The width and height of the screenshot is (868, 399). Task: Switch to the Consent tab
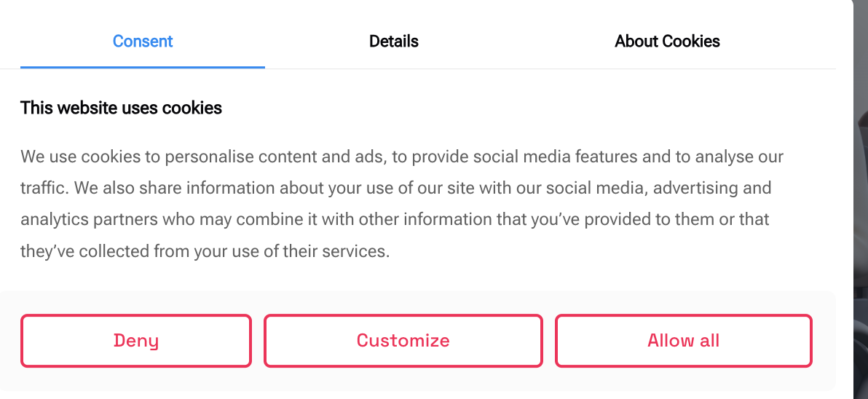tap(143, 41)
